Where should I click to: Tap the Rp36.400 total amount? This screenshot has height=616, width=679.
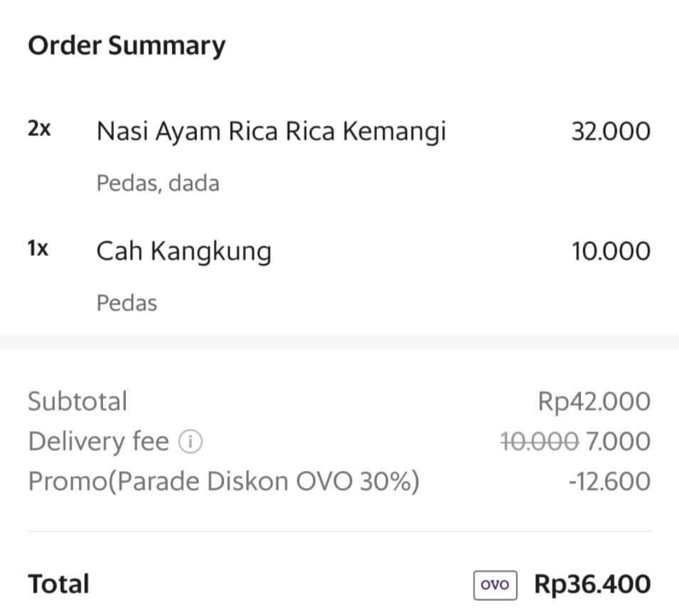592,585
